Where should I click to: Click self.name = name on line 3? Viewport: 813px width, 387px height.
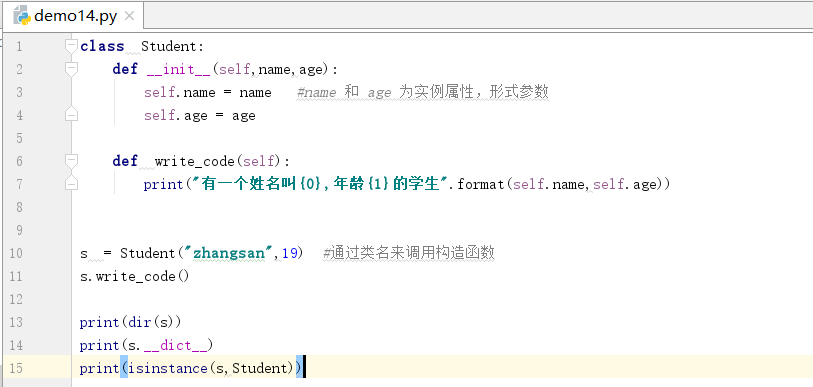tap(208, 92)
